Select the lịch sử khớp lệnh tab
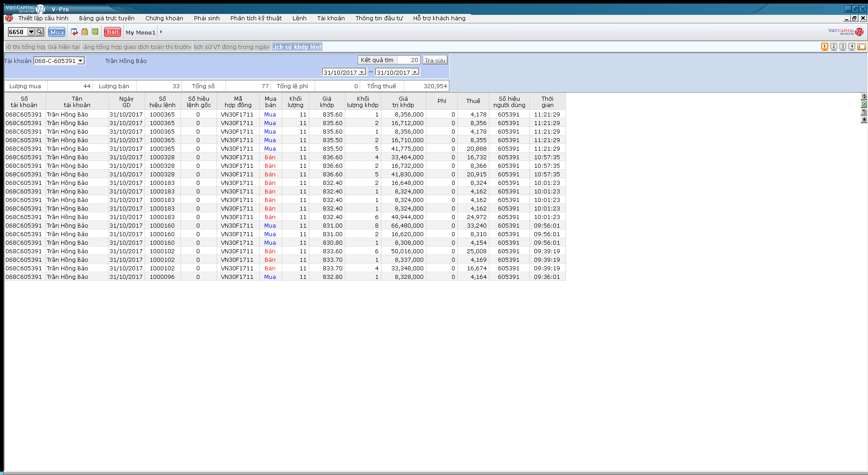The height and width of the screenshot is (475, 868). (297, 47)
